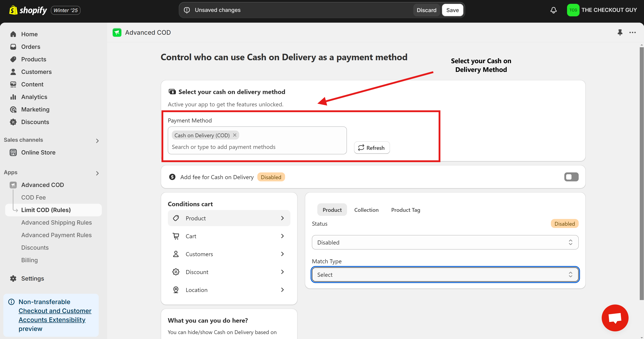Click the Disabled badge next to Status
The width and height of the screenshot is (644, 339).
(x=565, y=223)
